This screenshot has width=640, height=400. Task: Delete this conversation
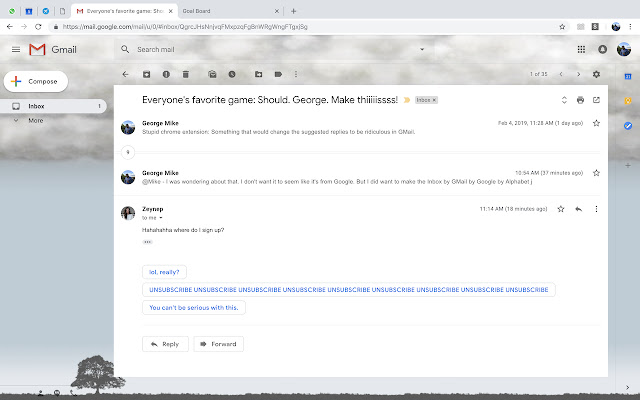(x=186, y=74)
